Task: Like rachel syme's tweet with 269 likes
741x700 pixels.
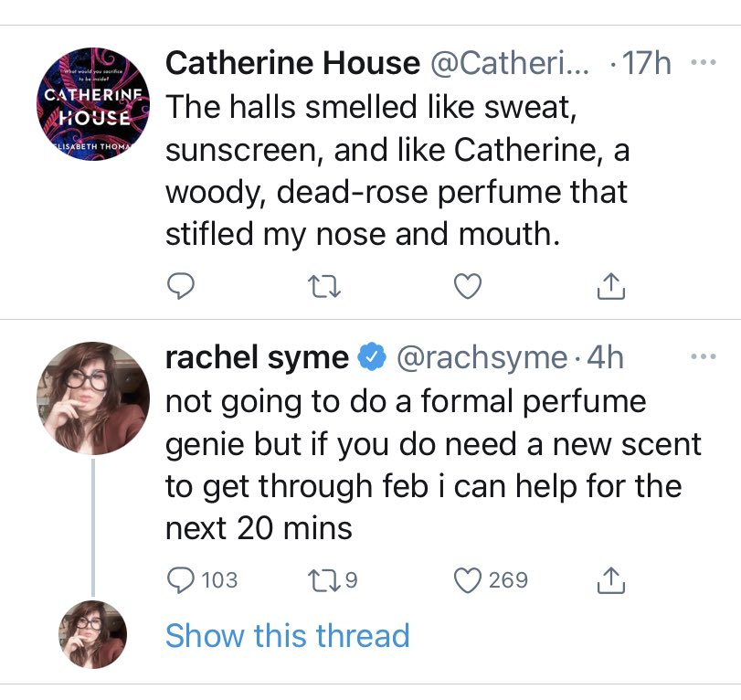Action: pos(468,579)
